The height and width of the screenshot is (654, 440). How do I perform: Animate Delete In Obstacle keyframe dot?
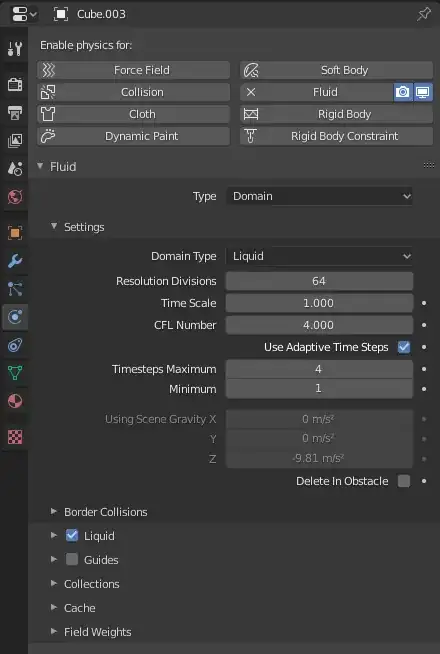point(424,481)
